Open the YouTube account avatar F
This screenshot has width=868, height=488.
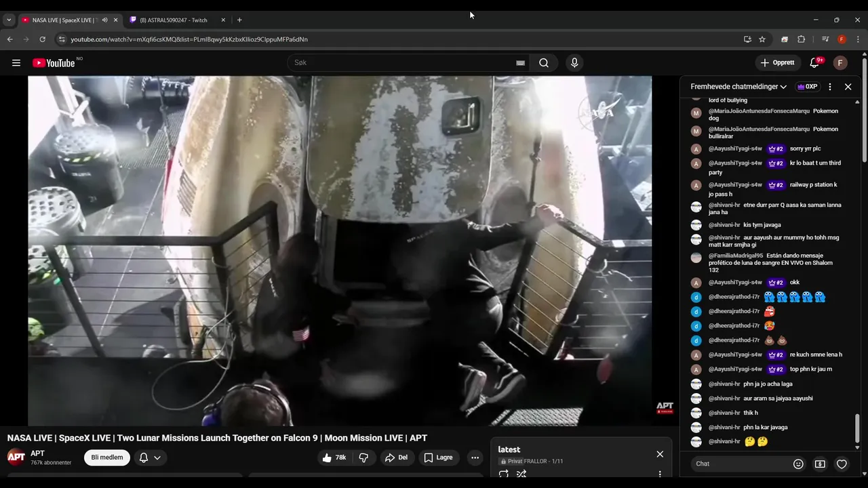pyautogui.click(x=840, y=63)
